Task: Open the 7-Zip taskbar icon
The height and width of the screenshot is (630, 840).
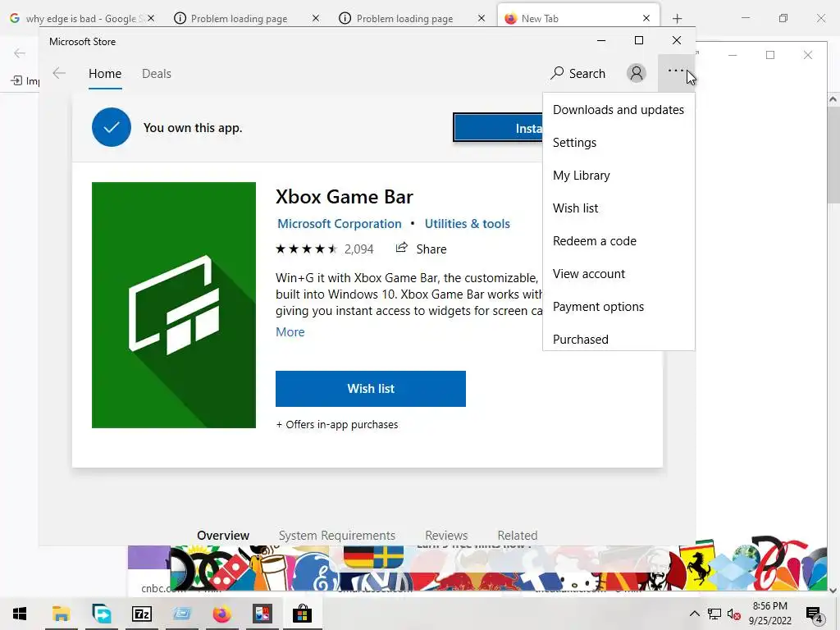Action: pos(141,614)
